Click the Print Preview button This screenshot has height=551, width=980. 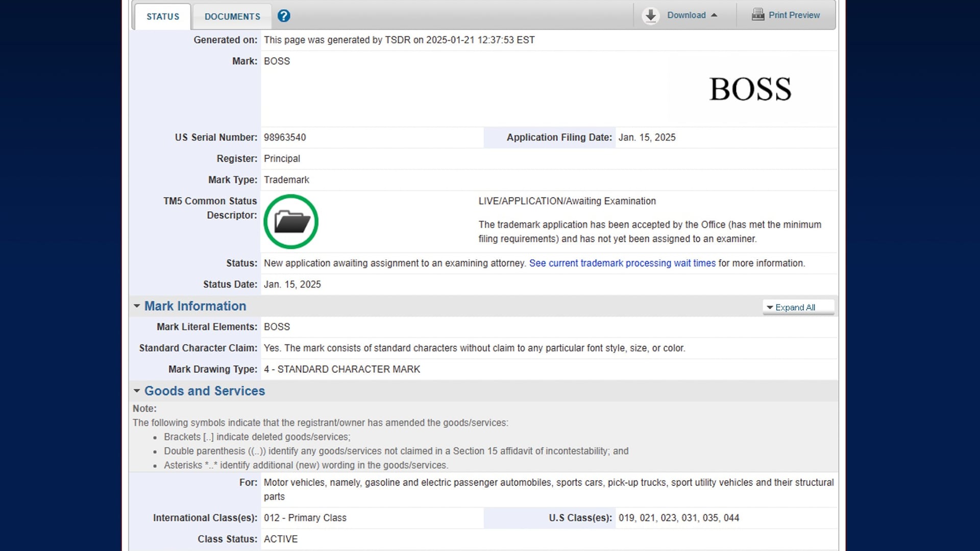click(786, 15)
